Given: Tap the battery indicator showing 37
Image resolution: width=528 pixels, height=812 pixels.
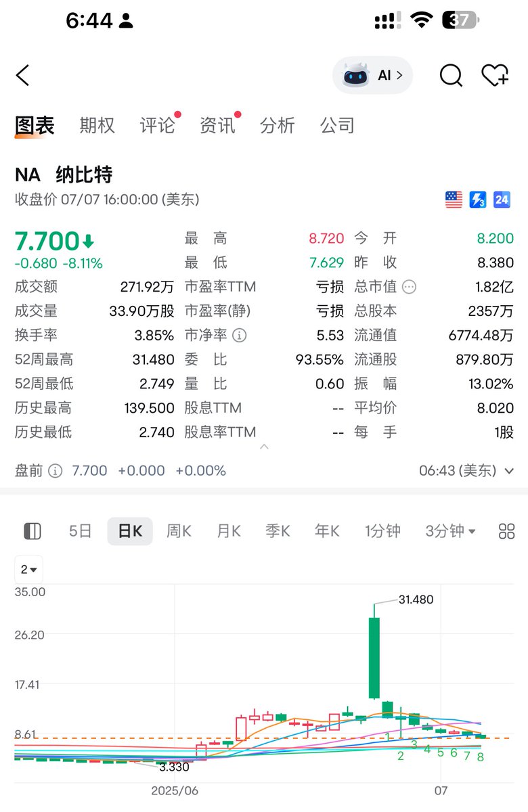Looking at the screenshot, I should pyautogui.click(x=461, y=21).
